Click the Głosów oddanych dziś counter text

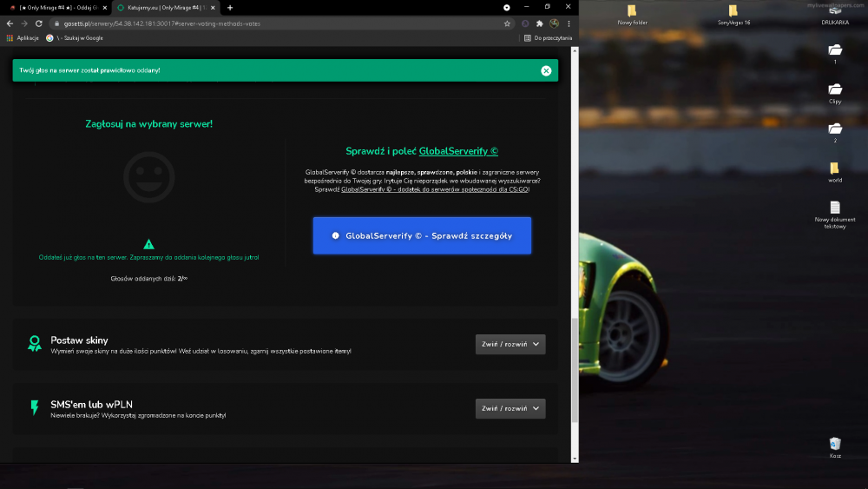pyautogui.click(x=149, y=279)
